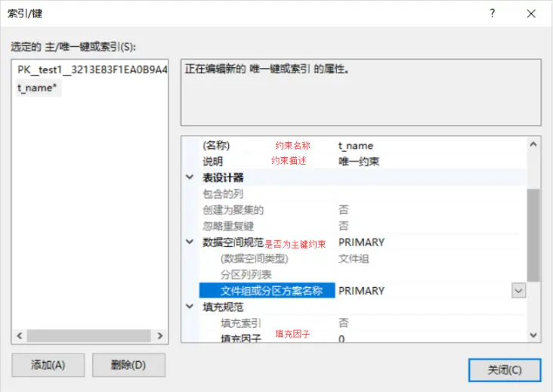553x392 pixels.
Task: Click the 删除(D) button
Action: tap(128, 365)
